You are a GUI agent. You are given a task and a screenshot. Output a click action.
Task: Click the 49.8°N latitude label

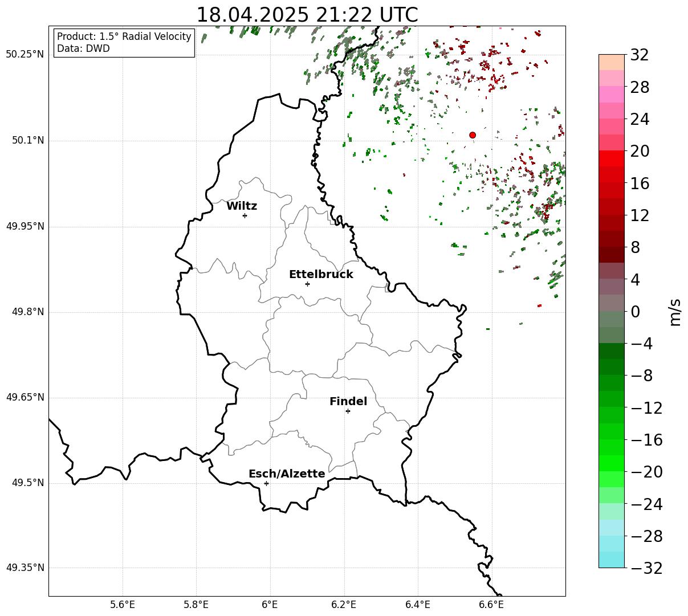pyautogui.click(x=28, y=312)
